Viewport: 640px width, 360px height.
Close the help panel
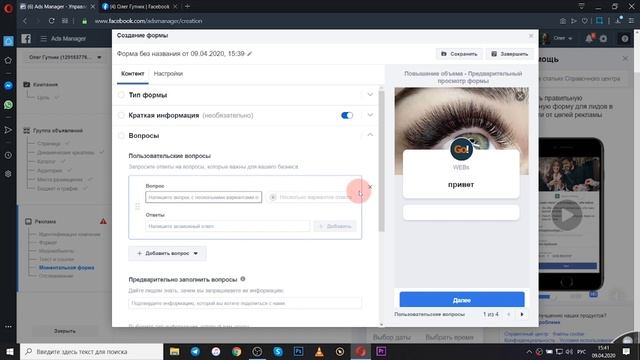pyautogui.click(x=625, y=59)
